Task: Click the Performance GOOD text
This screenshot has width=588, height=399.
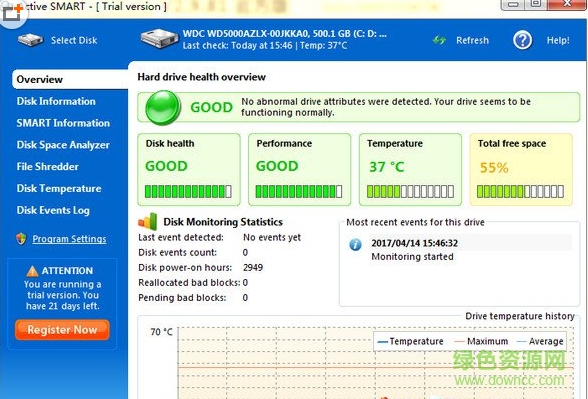Action: 277,166
